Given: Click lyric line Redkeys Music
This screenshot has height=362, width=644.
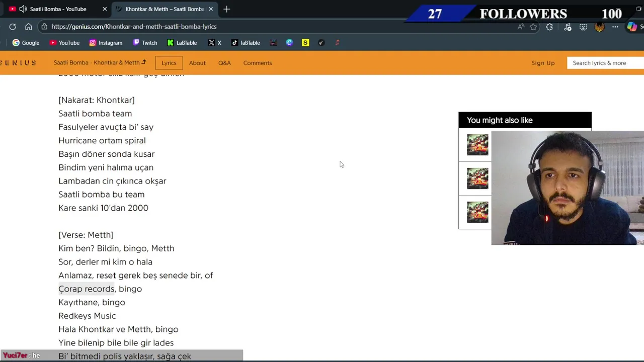Looking at the screenshot, I should [x=87, y=316].
